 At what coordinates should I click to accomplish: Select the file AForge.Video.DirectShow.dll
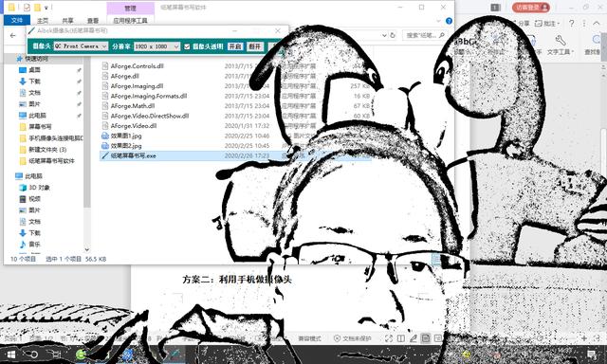point(150,116)
